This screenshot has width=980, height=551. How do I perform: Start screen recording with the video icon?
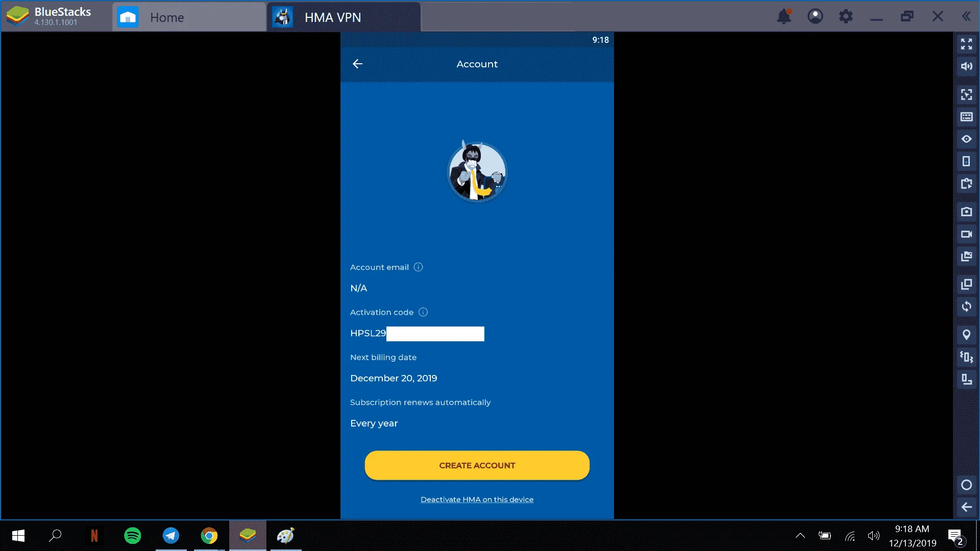click(966, 234)
